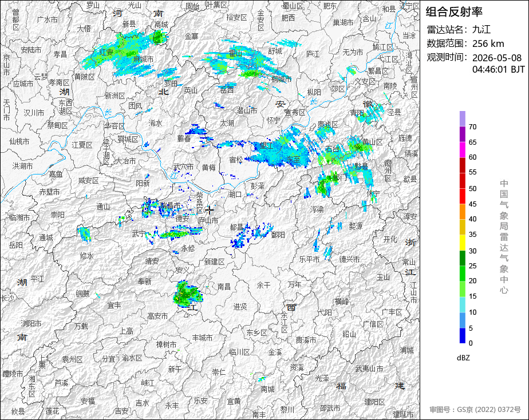This screenshot has height=420, width=529.
Task: Click the 宿松 county label
Action: pyautogui.click(x=236, y=160)
